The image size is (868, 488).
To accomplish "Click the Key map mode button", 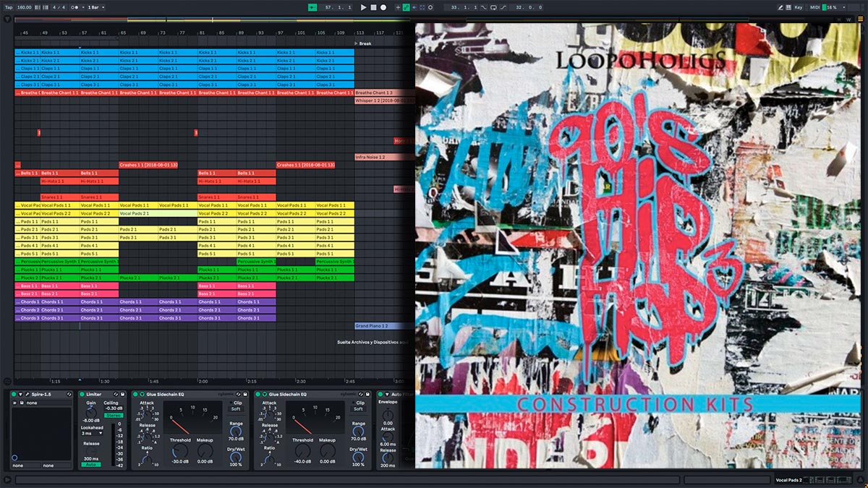I will pos(799,7).
